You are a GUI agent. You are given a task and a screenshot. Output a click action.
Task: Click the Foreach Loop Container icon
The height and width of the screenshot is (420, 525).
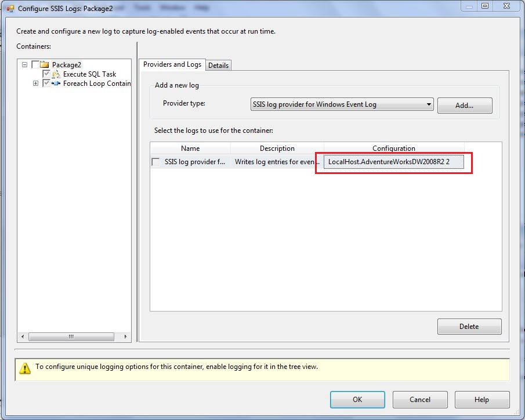click(x=56, y=84)
